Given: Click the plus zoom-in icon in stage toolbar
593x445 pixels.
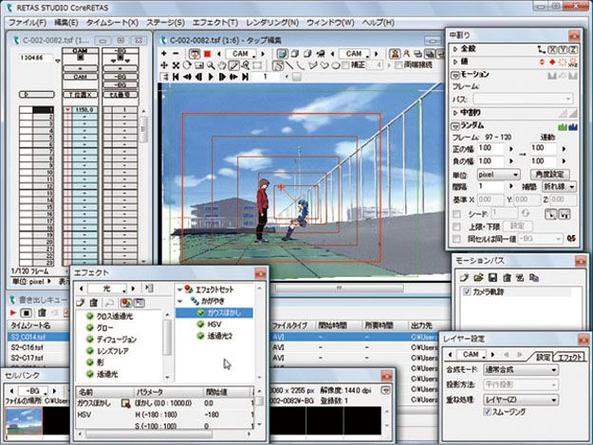Looking at the screenshot, I should (x=164, y=54).
